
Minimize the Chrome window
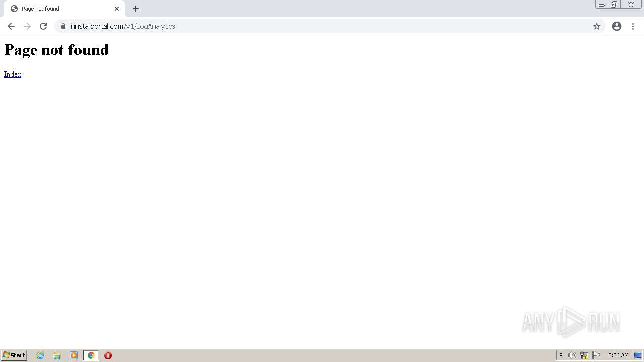point(602,5)
